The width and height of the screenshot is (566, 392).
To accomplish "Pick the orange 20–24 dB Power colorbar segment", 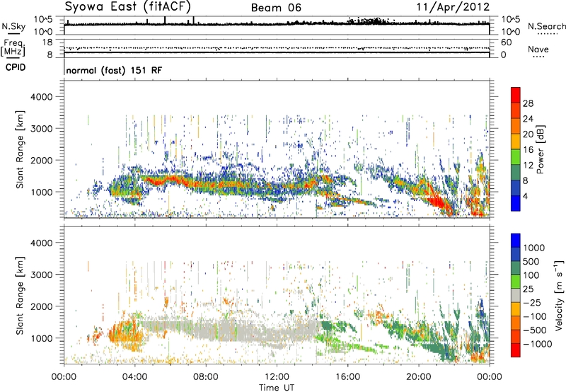I will pyautogui.click(x=516, y=126).
